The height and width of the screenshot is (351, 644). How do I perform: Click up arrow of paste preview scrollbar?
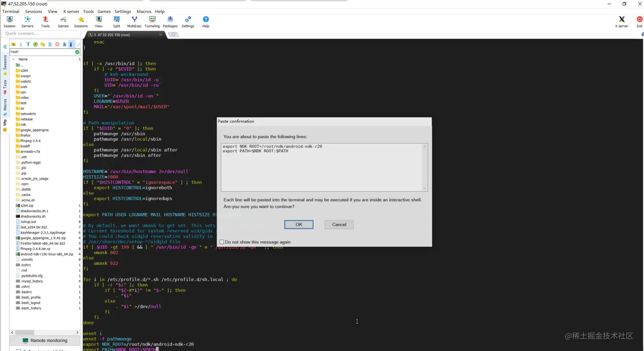pyautogui.click(x=424, y=146)
